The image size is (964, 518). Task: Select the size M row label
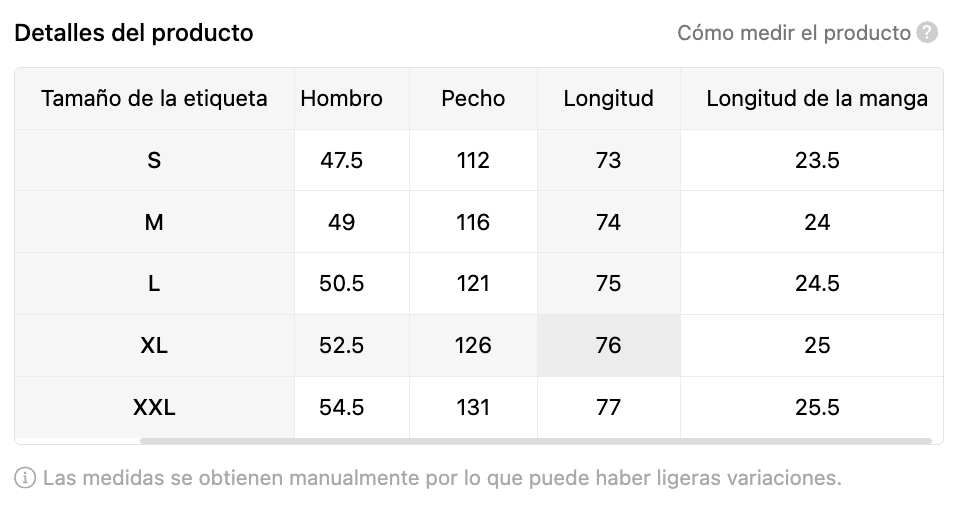pos(154,222)
